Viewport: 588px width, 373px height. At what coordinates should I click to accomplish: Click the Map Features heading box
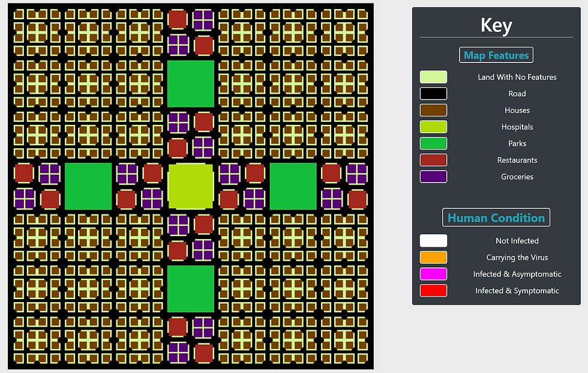[x=496, y=55]
